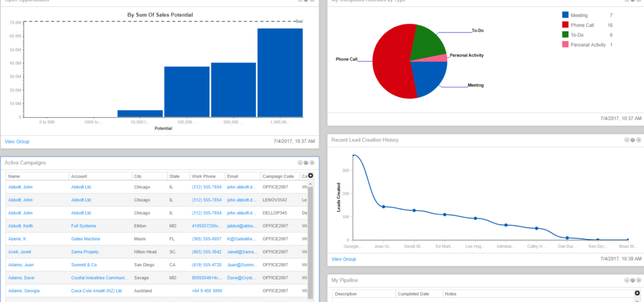
Task: Open contact Abbott, Keith
Action: [x=21, y=226]
